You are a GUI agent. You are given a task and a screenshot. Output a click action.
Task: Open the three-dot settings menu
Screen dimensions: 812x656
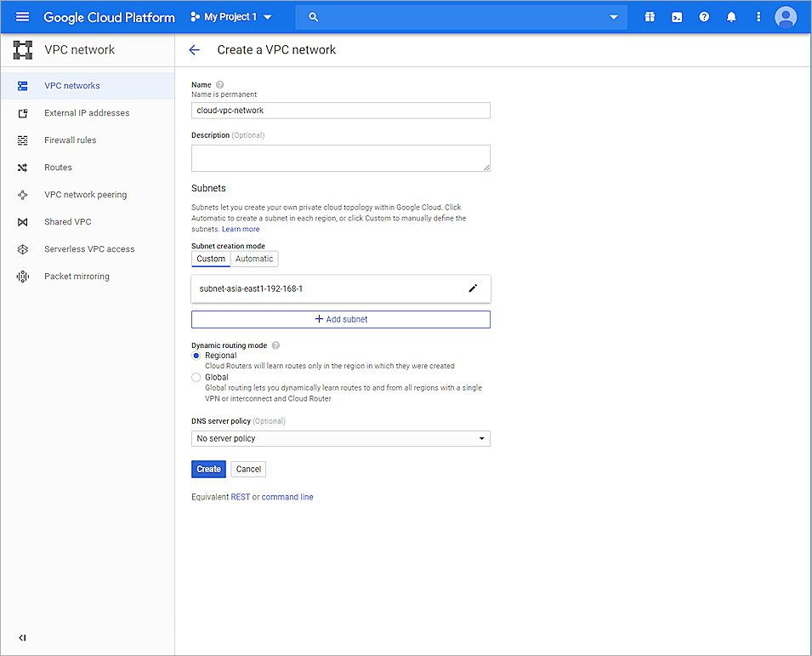click(758, 17)
